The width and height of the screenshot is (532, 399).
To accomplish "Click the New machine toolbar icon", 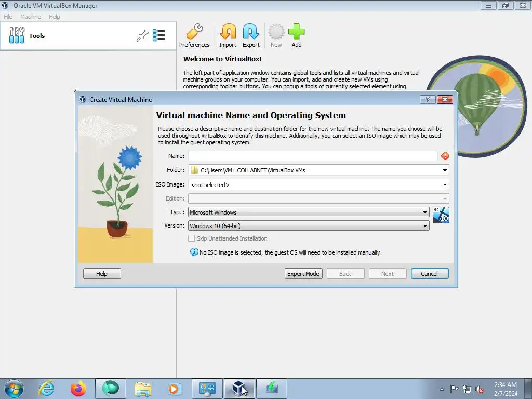I will 276,36.
